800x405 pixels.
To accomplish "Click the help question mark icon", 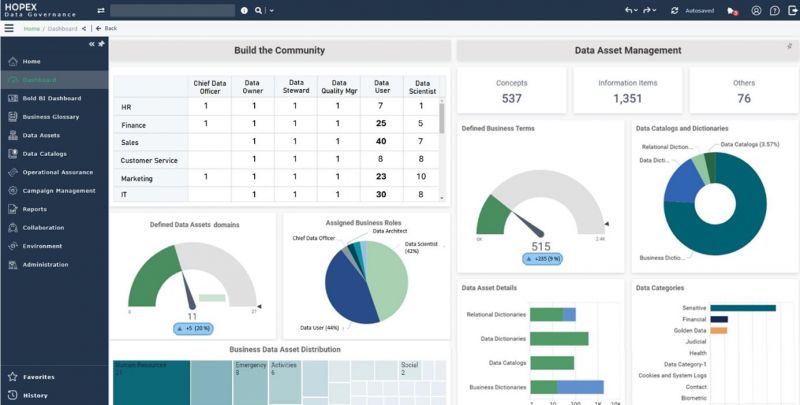I will click(x=776, y=10).
